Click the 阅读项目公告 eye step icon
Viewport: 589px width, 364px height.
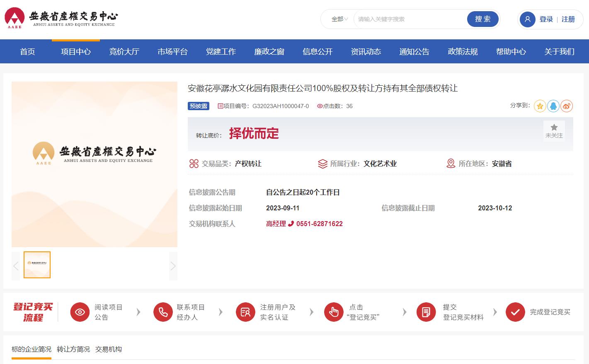[80, 312]
